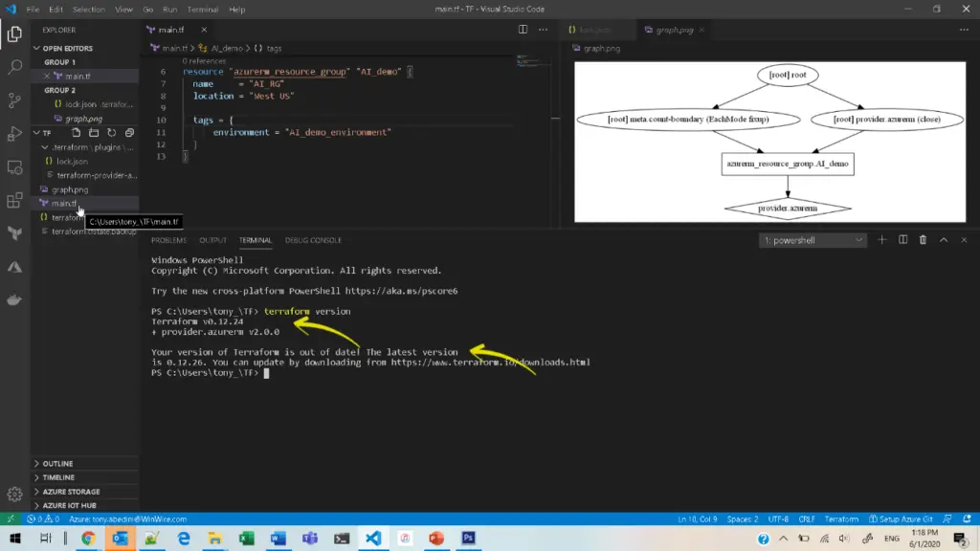Open the powershell terminal selector dropdown

[x=813, y=240]
